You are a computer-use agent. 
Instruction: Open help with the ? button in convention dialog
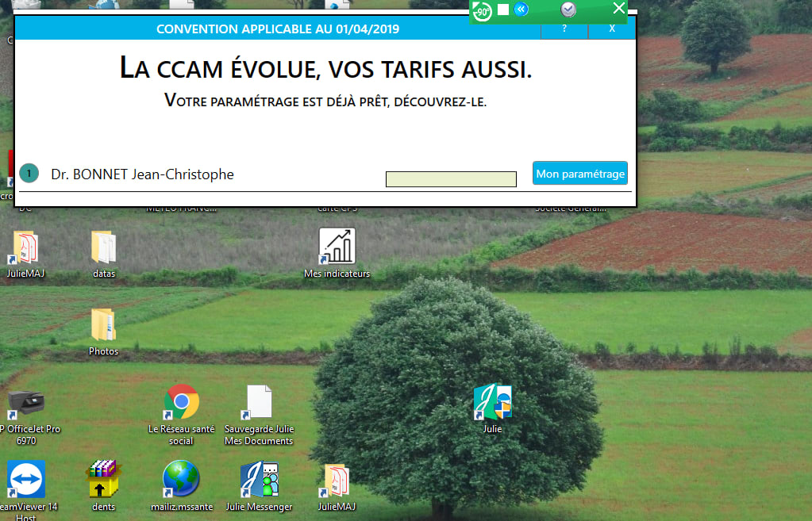(x=564, y=29)
